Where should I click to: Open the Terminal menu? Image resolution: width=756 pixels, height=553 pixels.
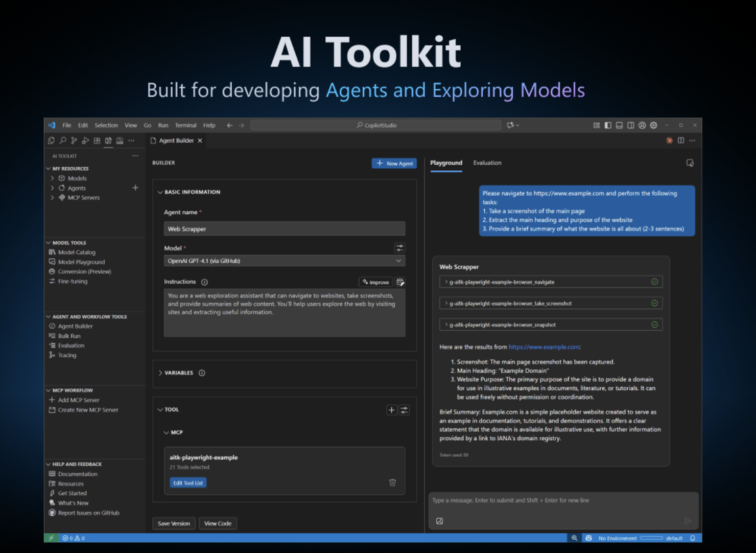(185, 125)
